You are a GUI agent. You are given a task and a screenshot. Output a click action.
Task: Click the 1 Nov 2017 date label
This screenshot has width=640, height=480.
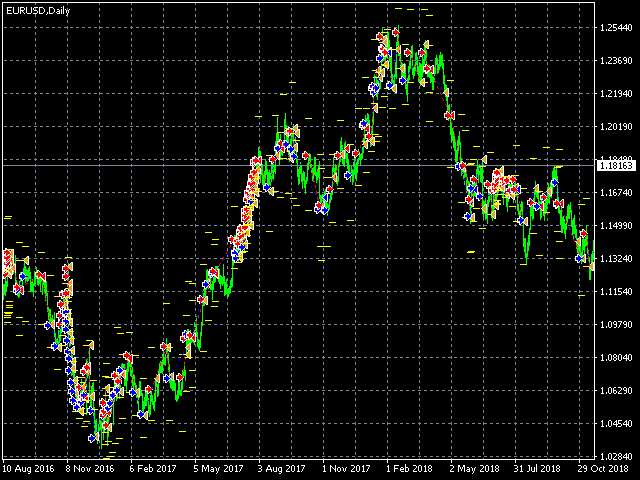click(x=346, y=469)
